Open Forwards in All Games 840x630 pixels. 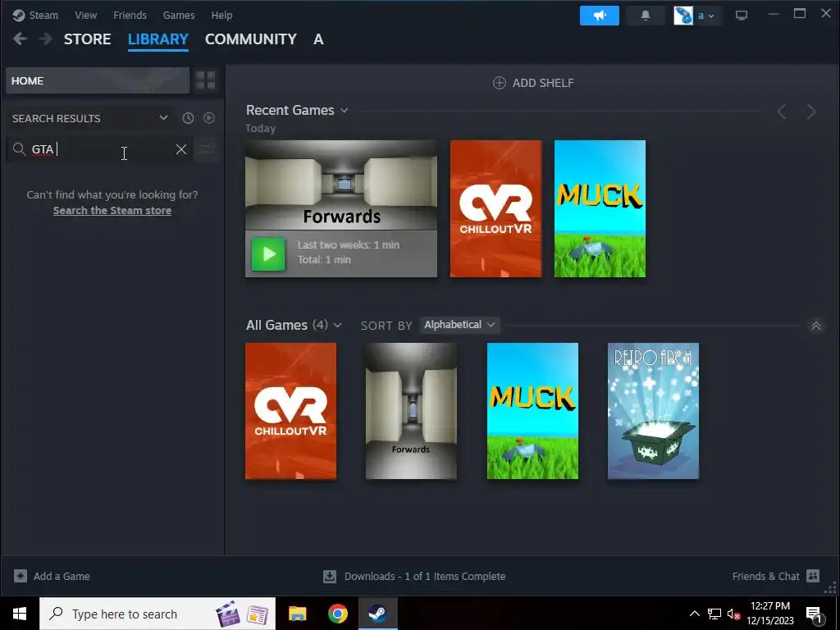[x=411, y=411]
